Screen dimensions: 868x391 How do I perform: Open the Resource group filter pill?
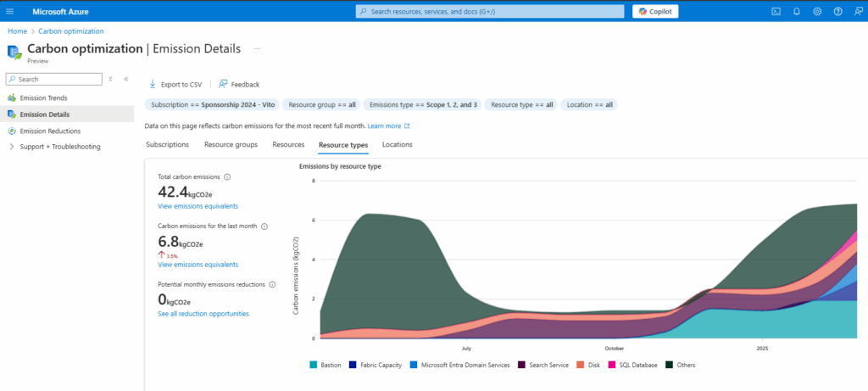[x=321, y=104]
